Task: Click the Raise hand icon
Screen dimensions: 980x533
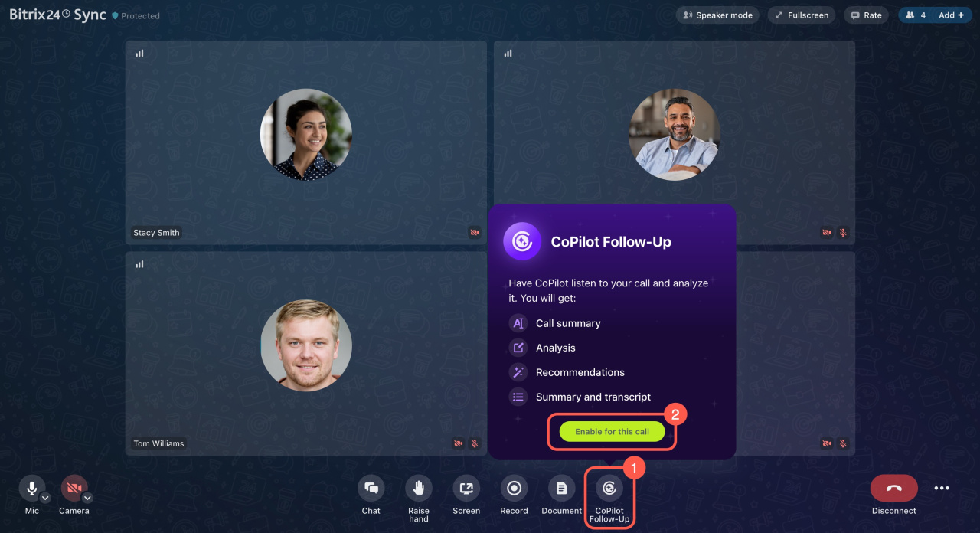Action: coord(418,488)
